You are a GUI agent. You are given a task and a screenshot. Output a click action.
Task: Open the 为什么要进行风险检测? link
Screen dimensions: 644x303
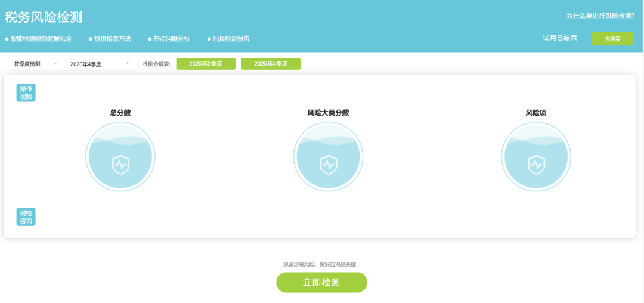click(x=600, y=16)
